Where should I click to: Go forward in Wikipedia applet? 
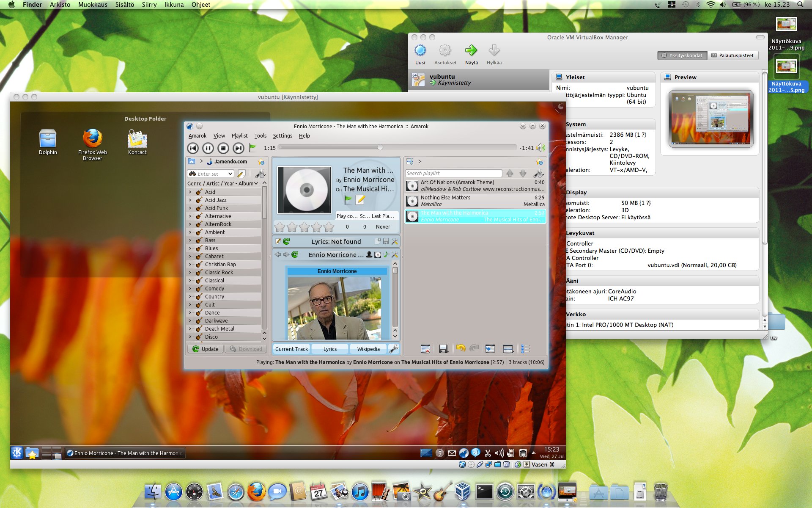click(x=286, y=254)
